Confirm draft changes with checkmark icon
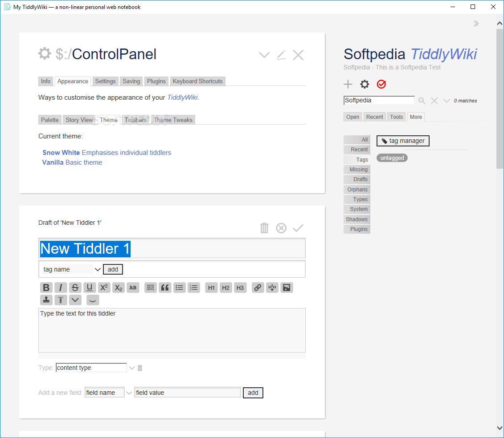Viewport: 504px width, 438px height. pyautogui.click(x=298, y=228)
